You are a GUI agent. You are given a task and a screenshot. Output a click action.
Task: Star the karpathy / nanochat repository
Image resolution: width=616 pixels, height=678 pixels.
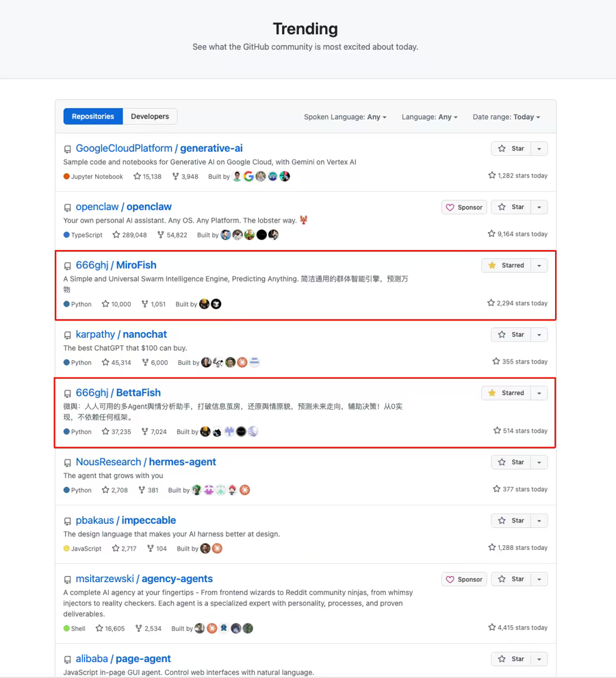(x=511, y=335)
